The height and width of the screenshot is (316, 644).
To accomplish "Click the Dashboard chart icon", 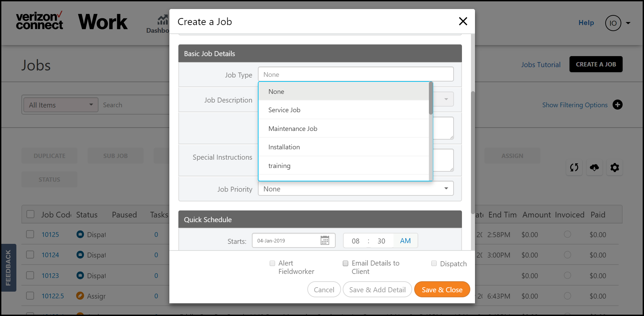I will tap(163, 20).
